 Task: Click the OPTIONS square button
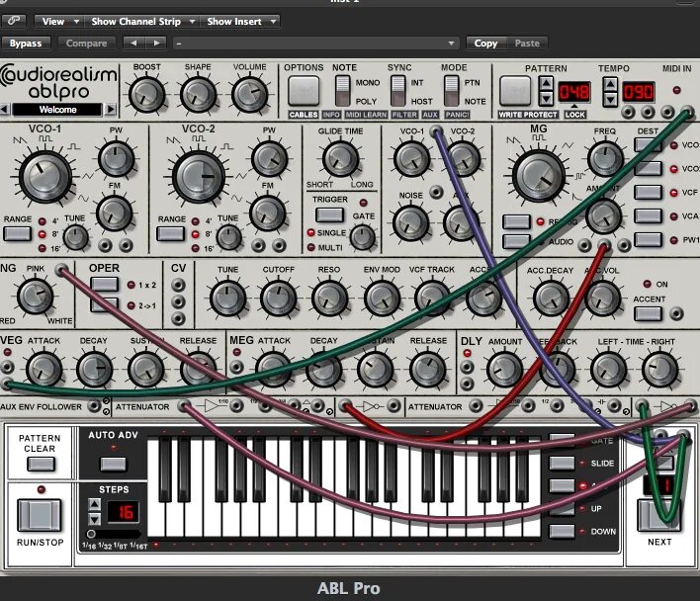click(x=304, y=91)
